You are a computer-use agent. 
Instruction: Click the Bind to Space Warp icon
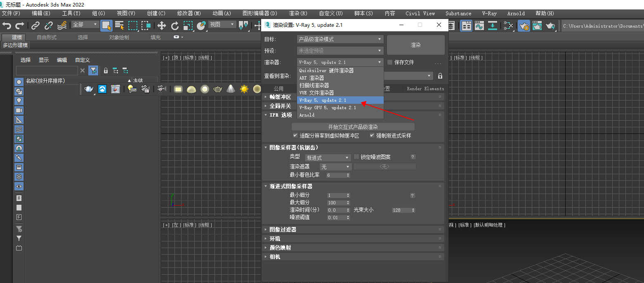[62, 26]
